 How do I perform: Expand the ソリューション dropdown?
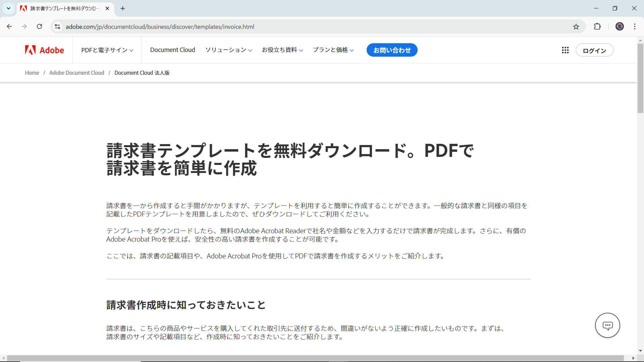click(x=228, y=50)
